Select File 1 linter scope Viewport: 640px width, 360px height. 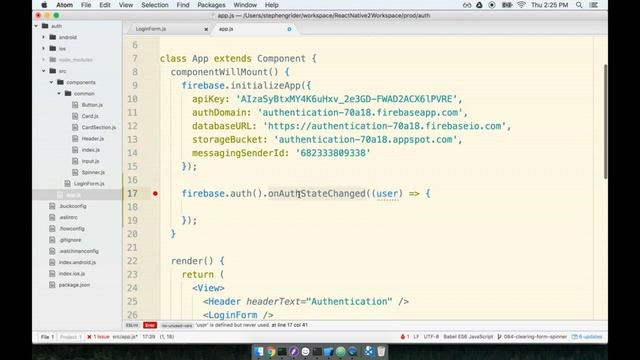(47, 337)
